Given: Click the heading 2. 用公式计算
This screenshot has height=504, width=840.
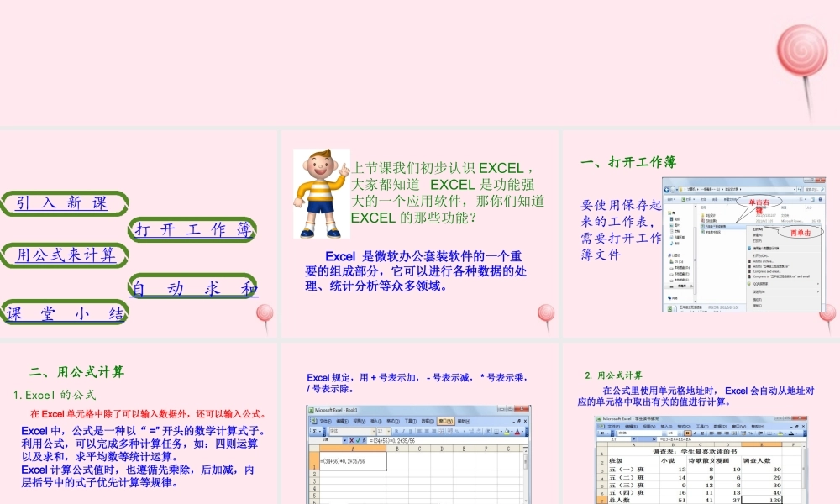Looking at the screenshot, I should [x=613, y=375].
